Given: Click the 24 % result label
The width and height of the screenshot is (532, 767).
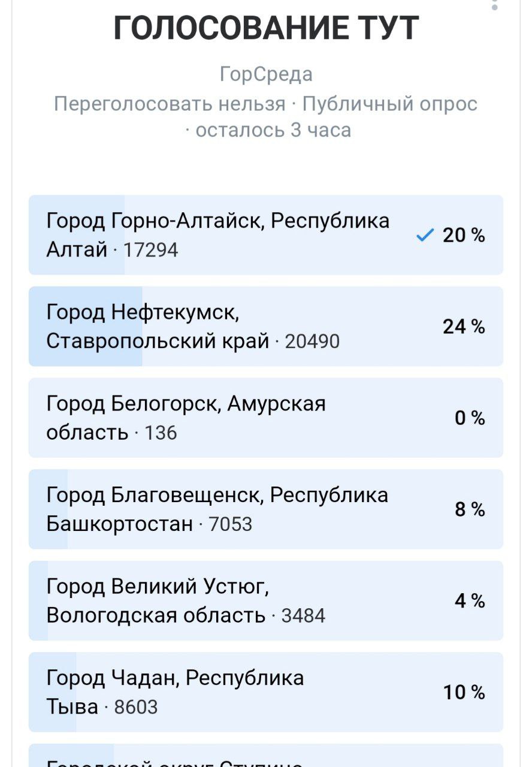Looking at the screenshot, I should [464, 327].
